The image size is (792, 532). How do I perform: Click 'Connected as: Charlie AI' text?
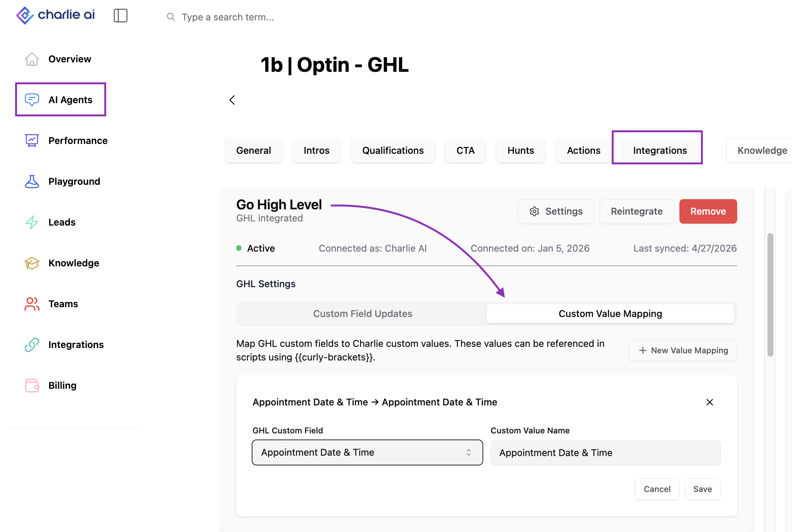coord(373,248)
